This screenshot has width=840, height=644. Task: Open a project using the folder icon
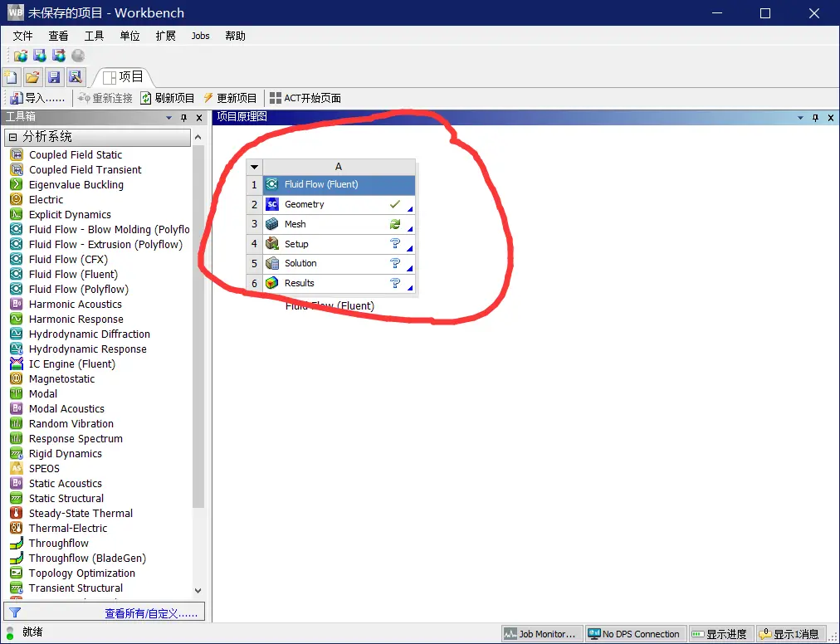[32, 77]
